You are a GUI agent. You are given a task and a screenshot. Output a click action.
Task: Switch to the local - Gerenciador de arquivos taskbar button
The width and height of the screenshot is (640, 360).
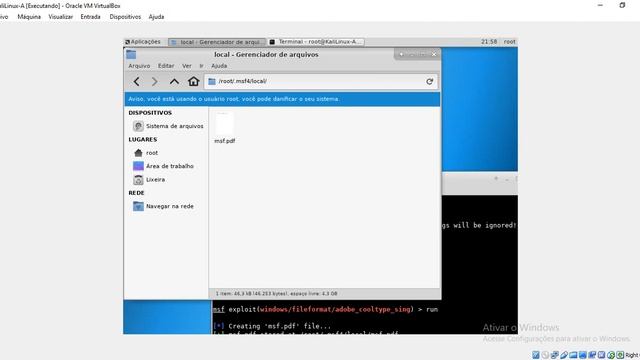click(217, 42)
